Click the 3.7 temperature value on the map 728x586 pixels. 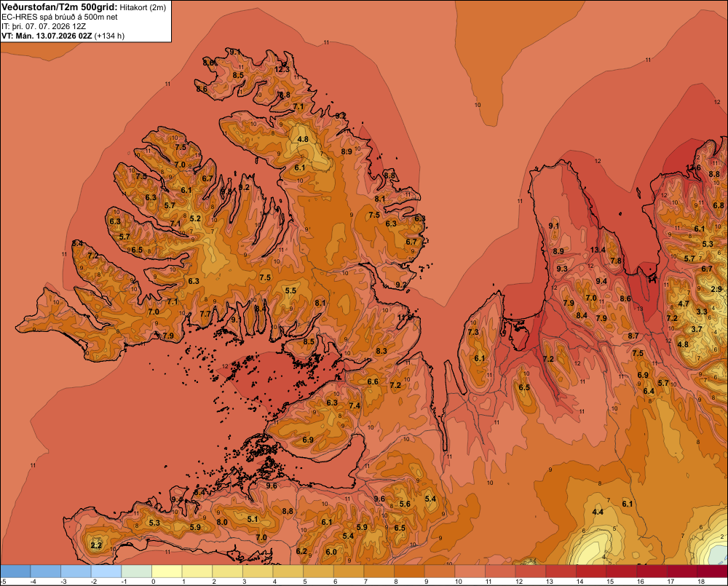click(x=697, y=329)
